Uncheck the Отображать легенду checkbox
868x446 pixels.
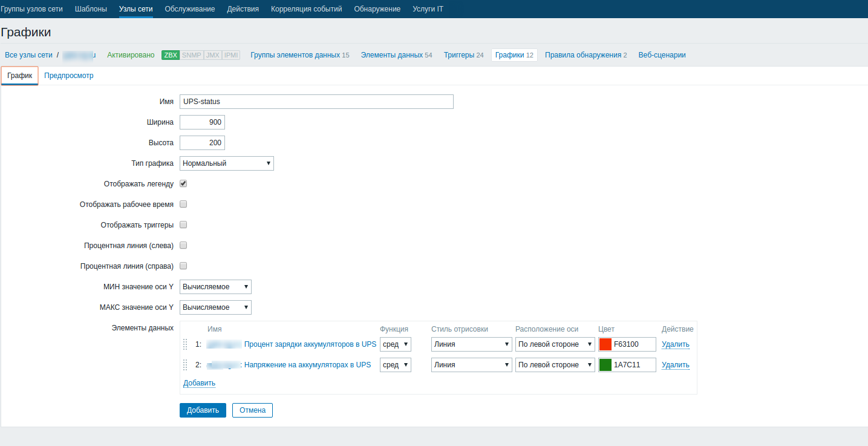(x=183, y=183)
